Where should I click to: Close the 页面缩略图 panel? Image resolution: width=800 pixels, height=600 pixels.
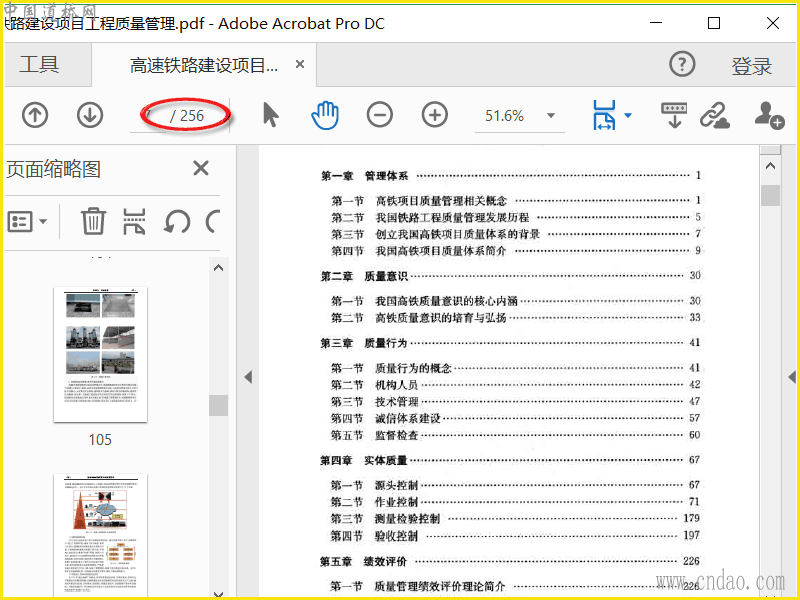point(201,168)
